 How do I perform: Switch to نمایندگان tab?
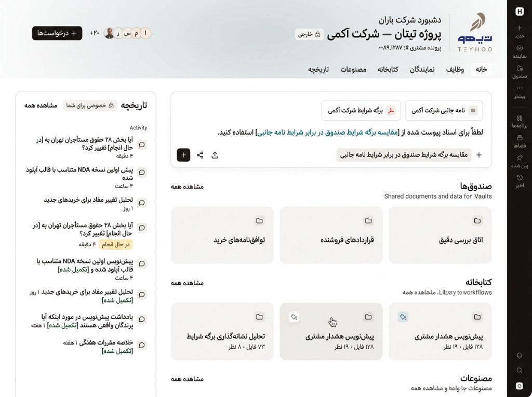point(422,69)
